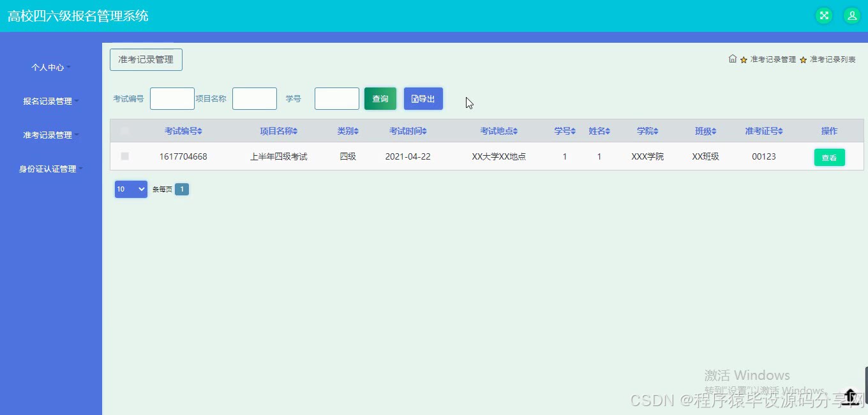Sort by 班级 column arrow
The width and height of the screenshot is (868, 415).
coord(714,131)
